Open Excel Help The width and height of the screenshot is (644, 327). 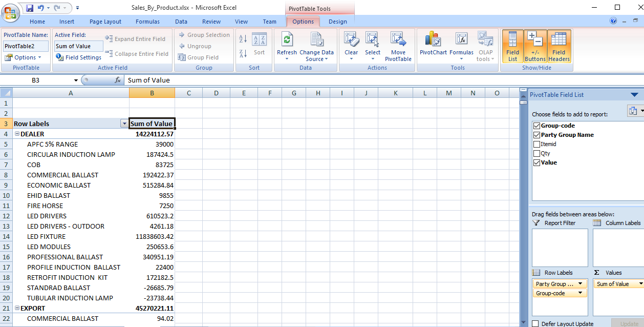tap(613, 21)
